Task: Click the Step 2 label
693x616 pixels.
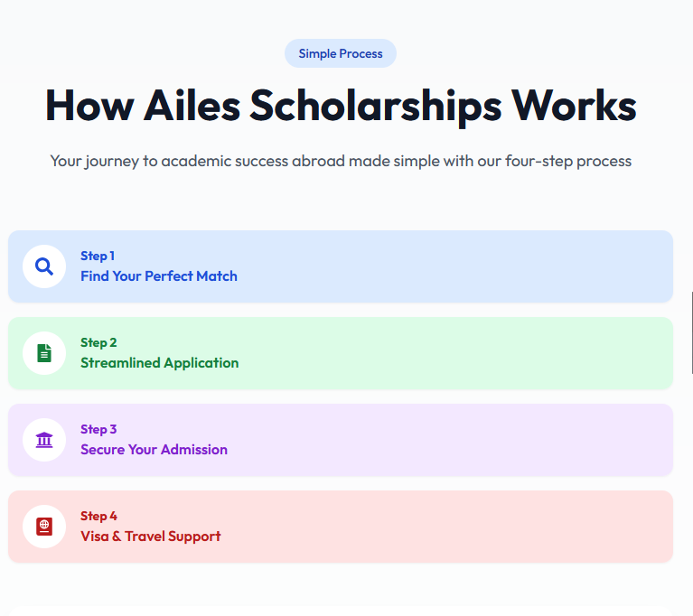Action: coord(98,342)
